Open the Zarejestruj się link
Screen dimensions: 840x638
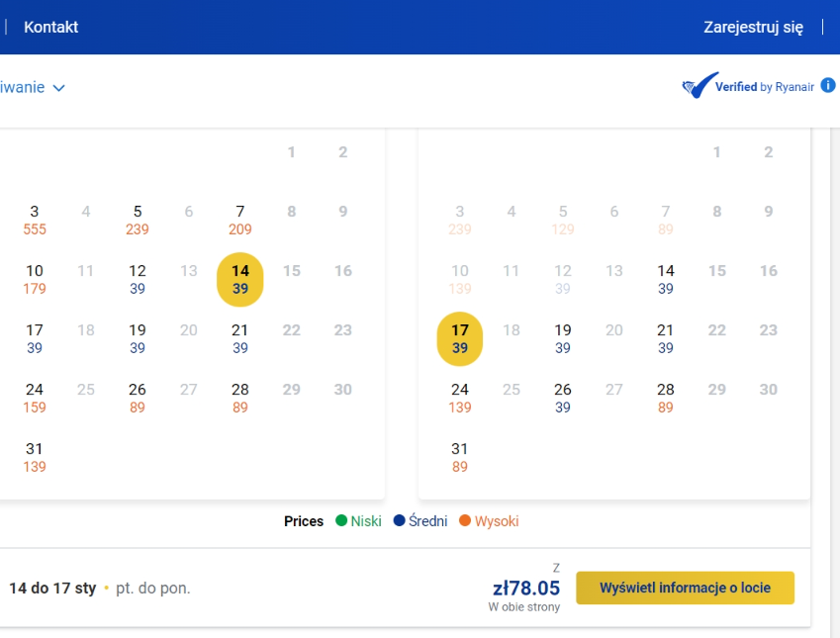tap(753, 27)
